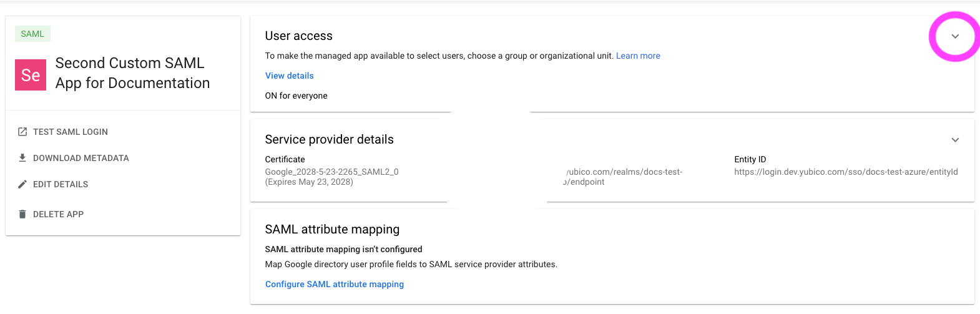
Task: Click the User access heading
Action: (x=298, y=36)
